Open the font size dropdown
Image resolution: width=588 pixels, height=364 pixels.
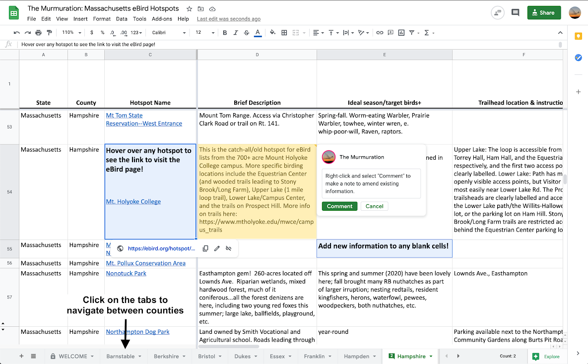tap(205, 33)
